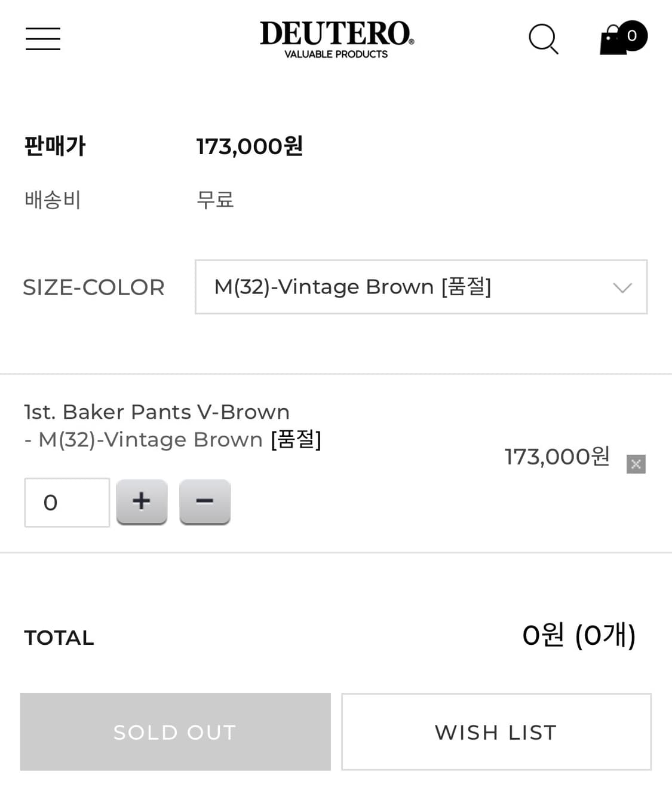This screenshot has height=799, width=672.
Task: Open the shopping bag cart icon
Action: pos(612,41)
